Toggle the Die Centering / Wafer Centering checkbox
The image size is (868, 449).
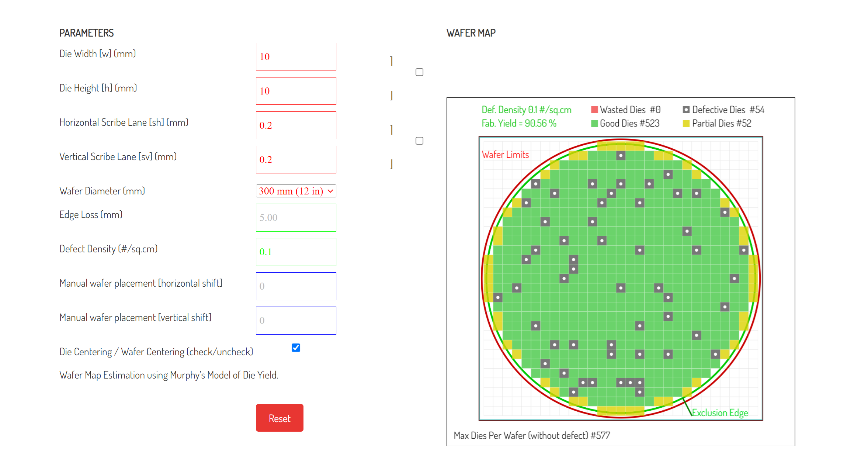(x=296, y=348)
